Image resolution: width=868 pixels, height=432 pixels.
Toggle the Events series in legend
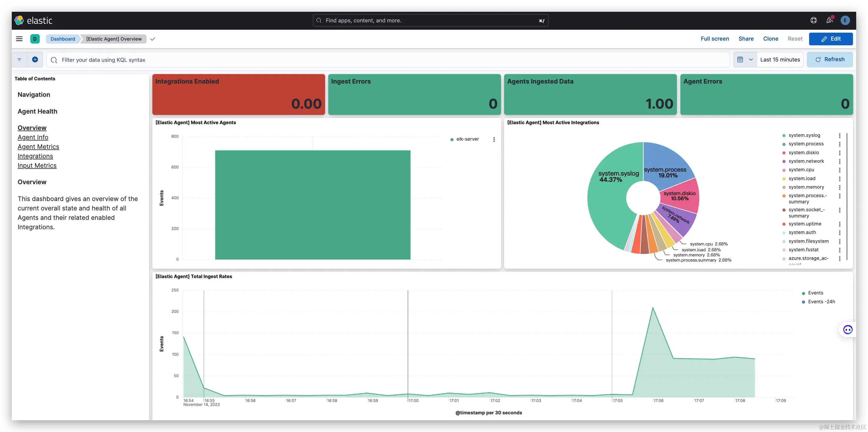[x=815, y=293]
